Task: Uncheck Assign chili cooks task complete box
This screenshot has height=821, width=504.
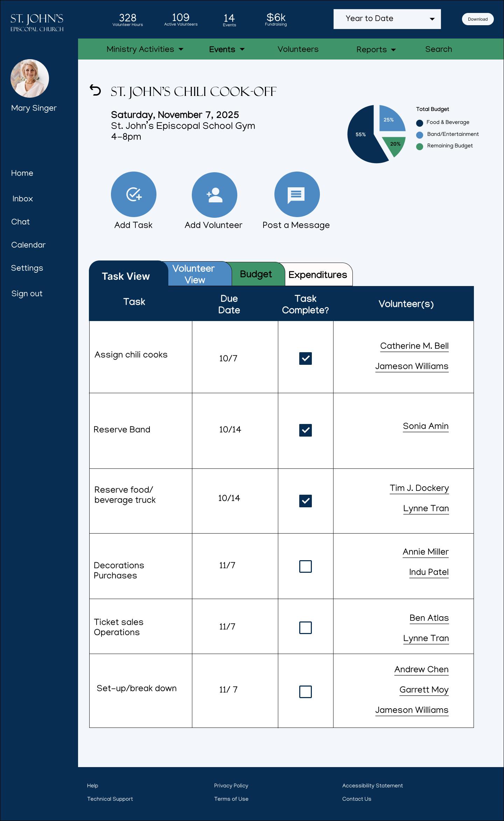Action: coord(306,359)
